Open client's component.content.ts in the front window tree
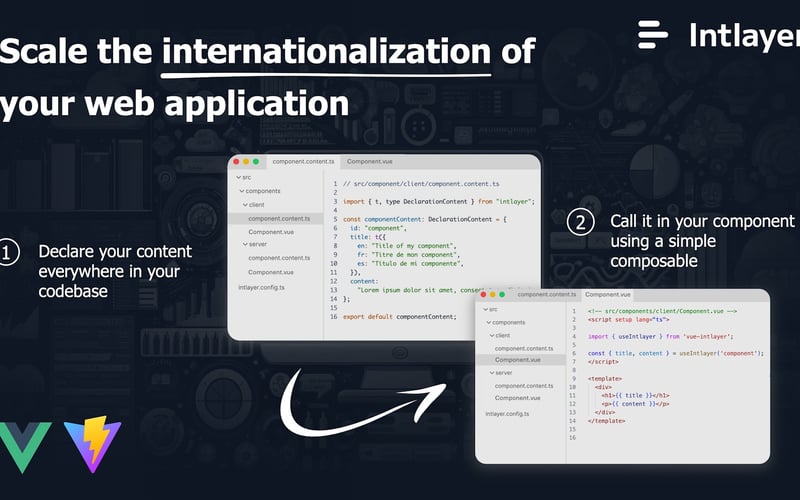The height and width of the screenshot is (500, 800). pyautogui.click(x=524, y=348)
